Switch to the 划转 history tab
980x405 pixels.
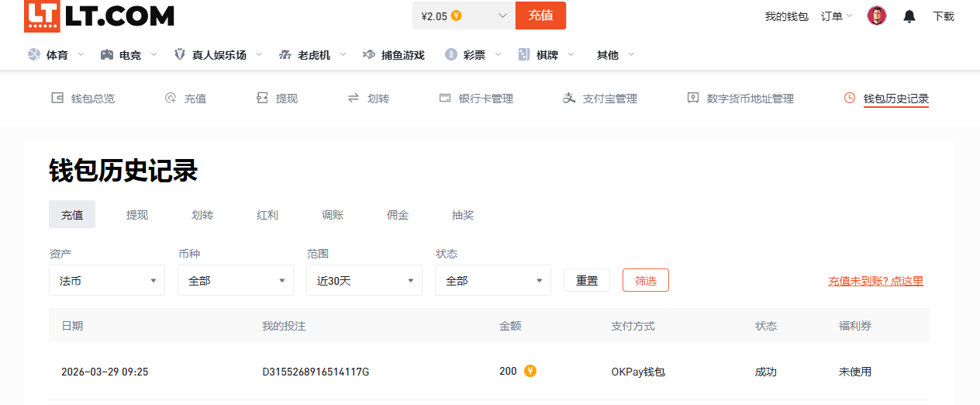(x=202, y=215)
